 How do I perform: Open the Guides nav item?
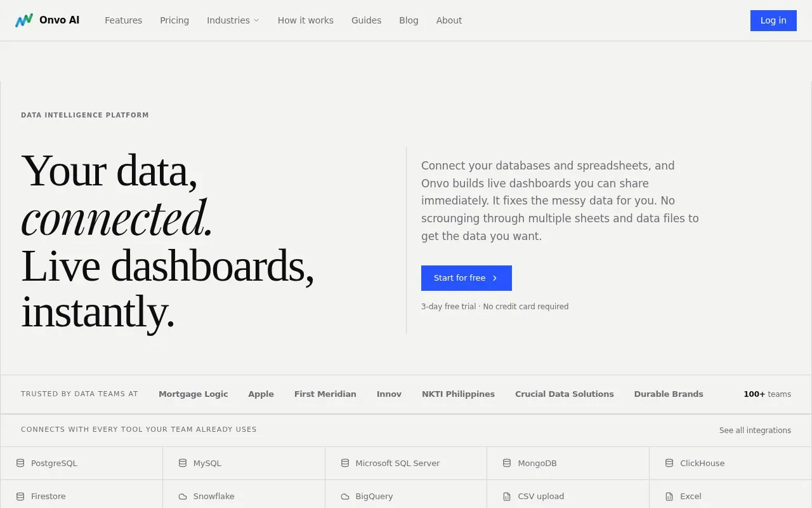[x=366, y=20]
